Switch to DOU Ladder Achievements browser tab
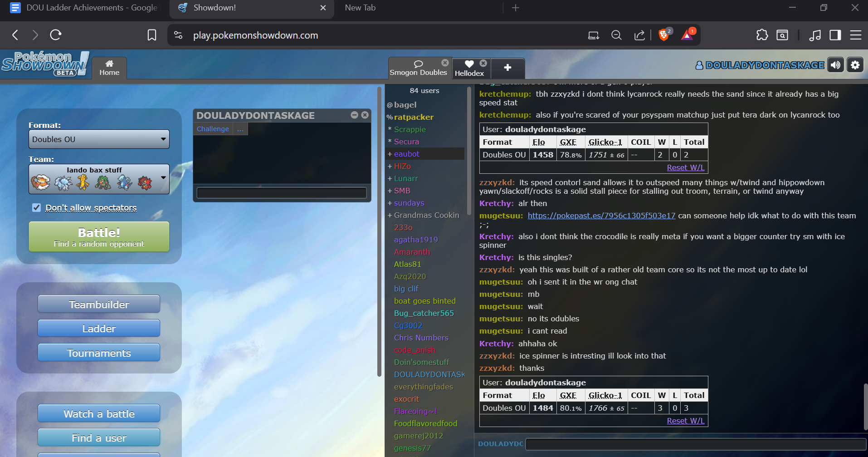 click(x=84, y=8)
